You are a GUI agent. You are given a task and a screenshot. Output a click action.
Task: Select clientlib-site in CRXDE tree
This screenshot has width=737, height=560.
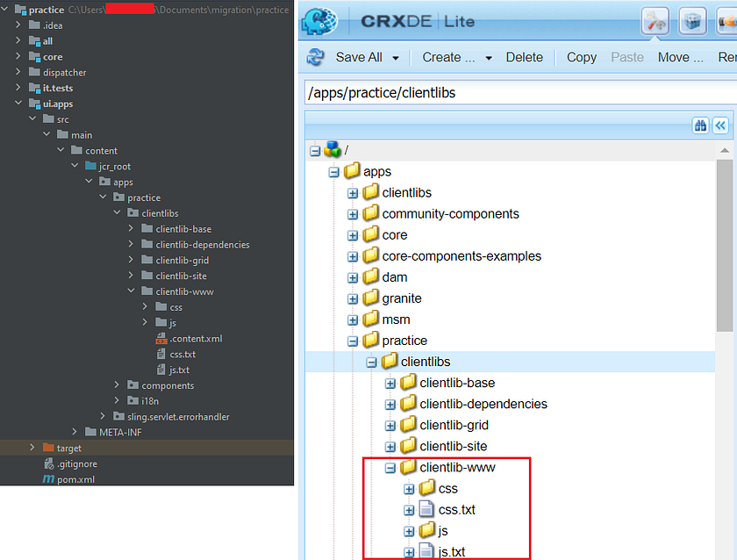tap(453, 446)
